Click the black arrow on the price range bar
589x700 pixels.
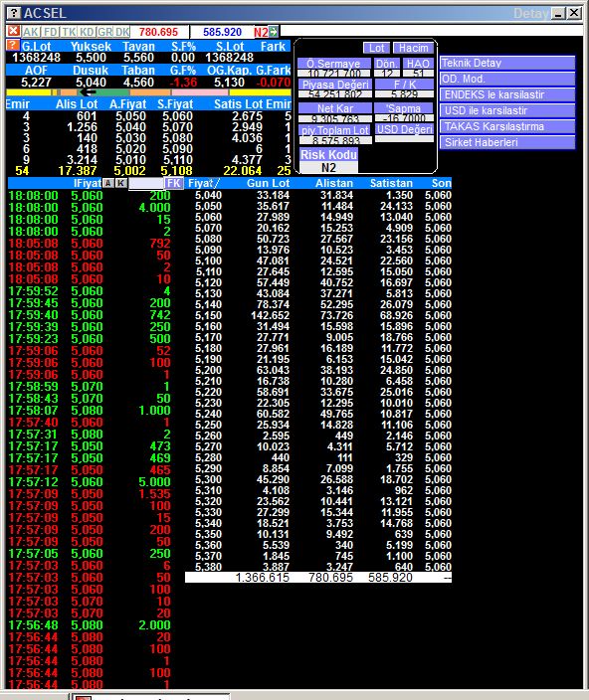tap(89, 91)
